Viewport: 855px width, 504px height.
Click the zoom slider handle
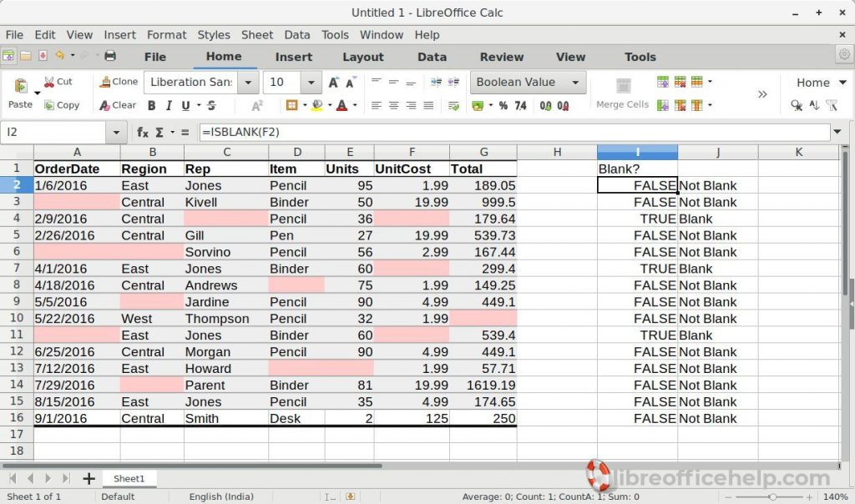coord(772,497)
